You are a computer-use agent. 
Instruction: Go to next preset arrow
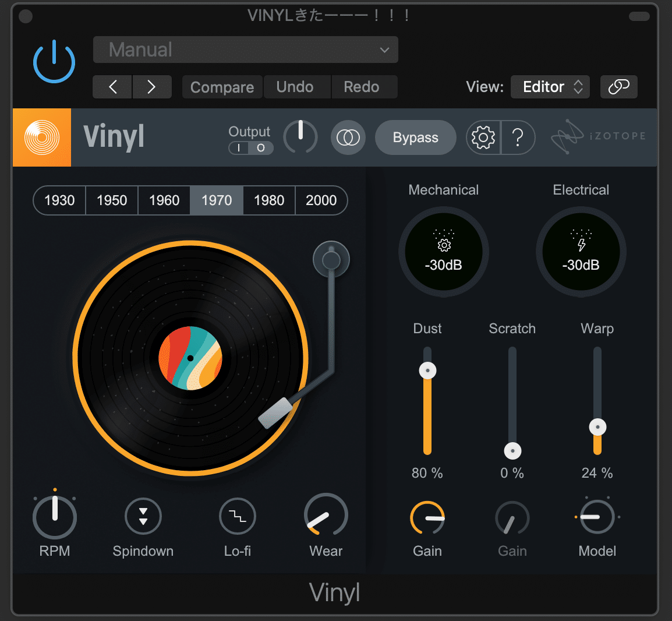[152, 87]
